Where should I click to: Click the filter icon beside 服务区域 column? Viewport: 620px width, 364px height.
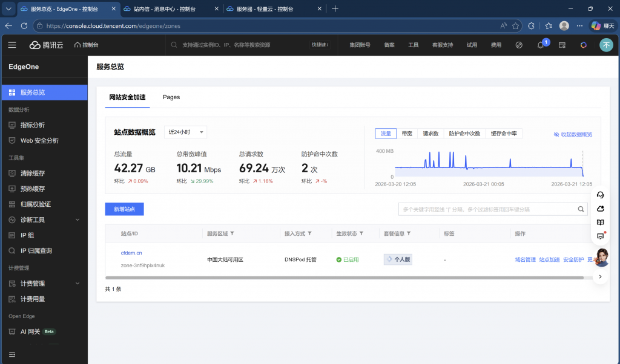(x=232, y=233)
